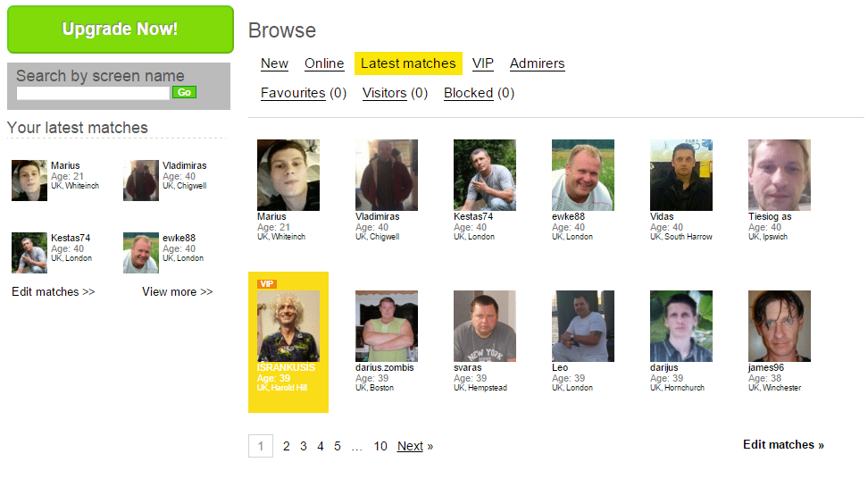Open the Blocked (0) list
The height and width of the screenshot is (479, 868).
coord(479,93)
